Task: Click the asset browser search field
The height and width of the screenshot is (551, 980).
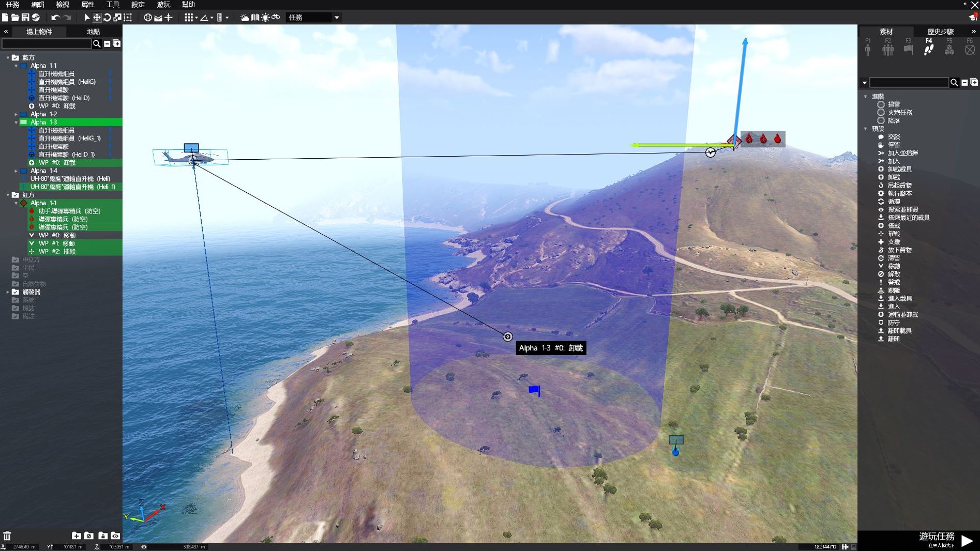Action: [x=909, y=83]
